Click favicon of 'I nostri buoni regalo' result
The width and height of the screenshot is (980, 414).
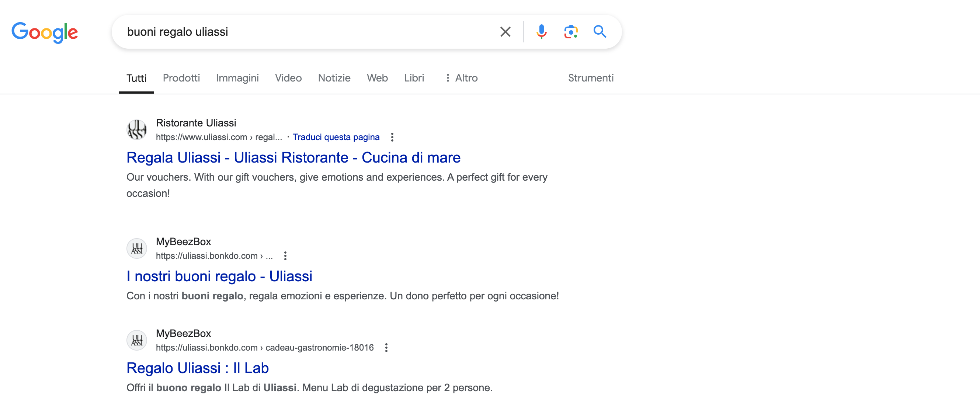coord(136,248)
